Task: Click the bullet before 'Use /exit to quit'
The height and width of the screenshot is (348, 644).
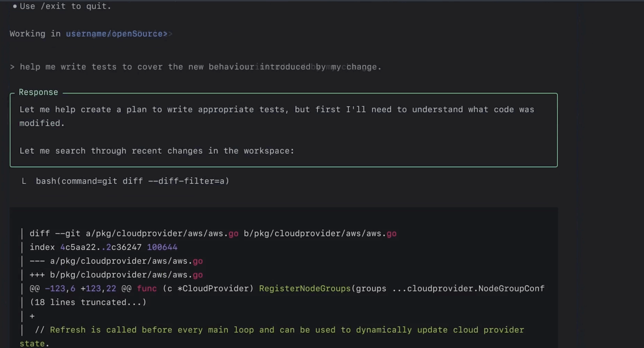Action: 15,7
